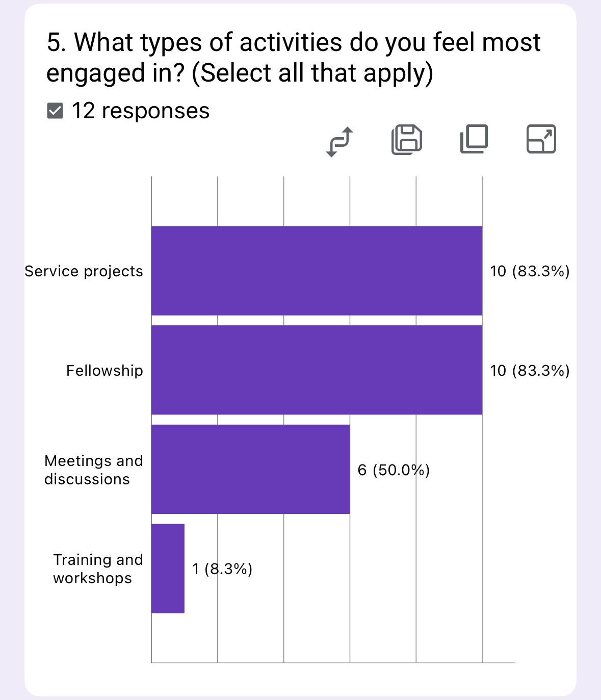Image resolution: width=601 pixels, height=700 pixels.
Task: Select the Fellowship axis label
Action: point(104,371)
